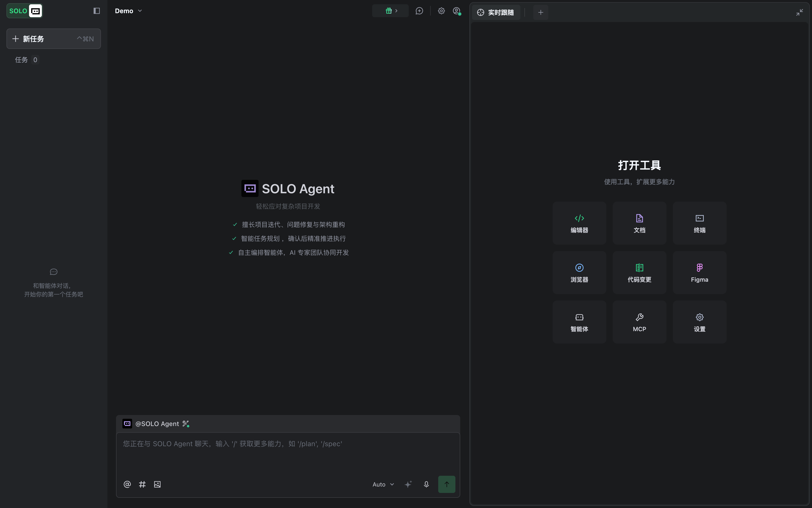Click the 打开工具 heading text
The image size is (812, 508).
click(x=639, y=165)
